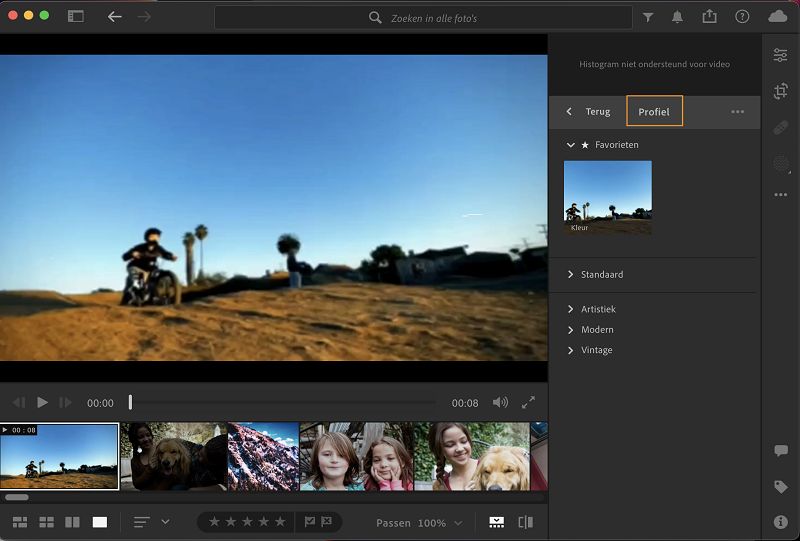The width and height of the screenshot is (800, 541).
Task: Open the filter funnel icon
Action: tap(648, 17)
